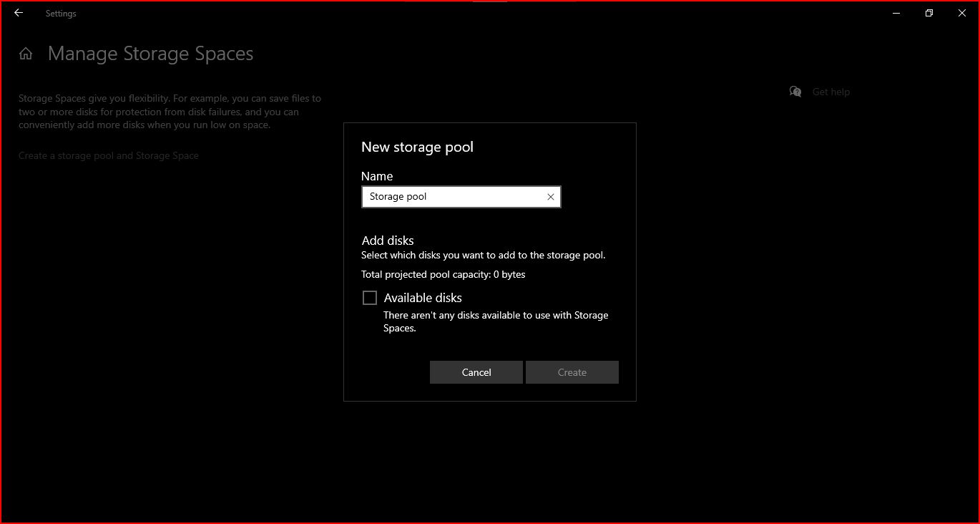Open the Get help link
Screen dimensions: 980x524
click(831, 92)
